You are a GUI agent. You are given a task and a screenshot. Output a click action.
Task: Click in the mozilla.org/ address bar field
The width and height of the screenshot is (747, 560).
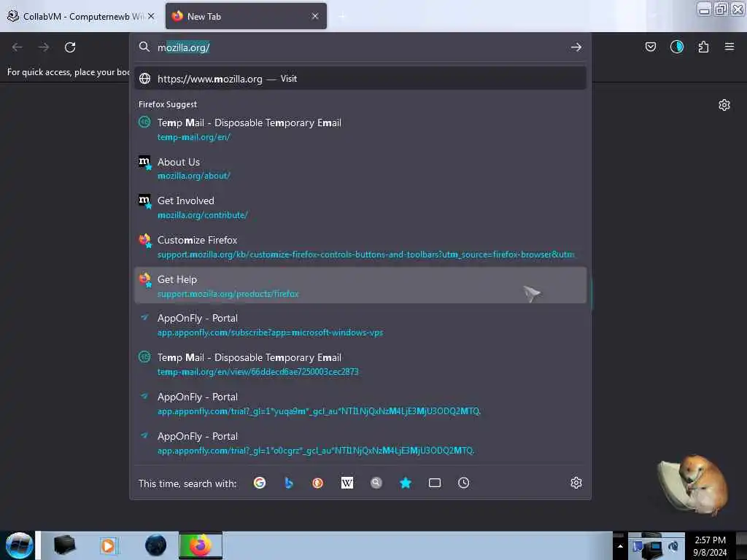click(x=360, y=47)
